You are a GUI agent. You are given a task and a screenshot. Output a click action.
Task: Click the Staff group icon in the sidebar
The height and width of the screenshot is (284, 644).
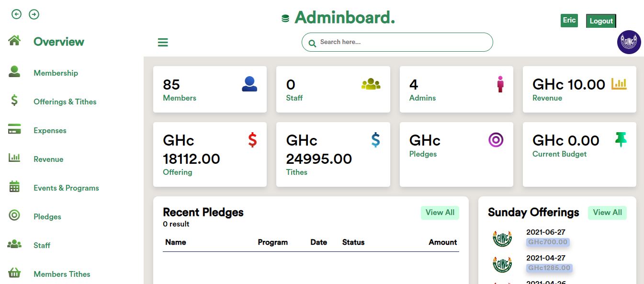[x=14, y=245]
